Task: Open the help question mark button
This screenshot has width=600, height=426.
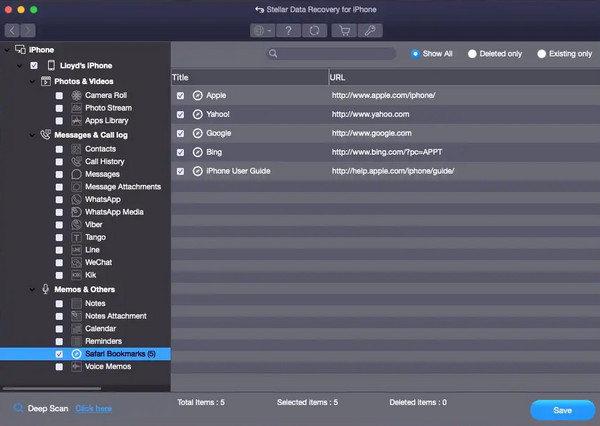Action: [288, 31]
